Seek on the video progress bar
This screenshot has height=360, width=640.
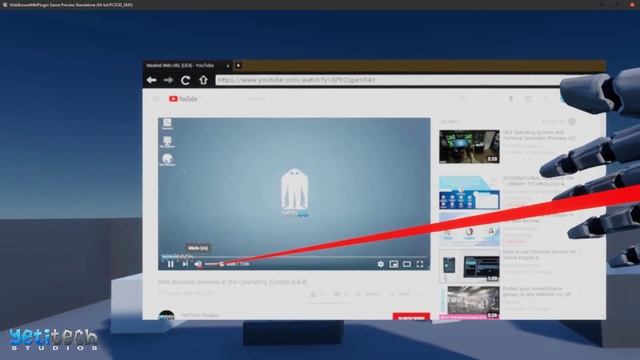coord(294,257)
